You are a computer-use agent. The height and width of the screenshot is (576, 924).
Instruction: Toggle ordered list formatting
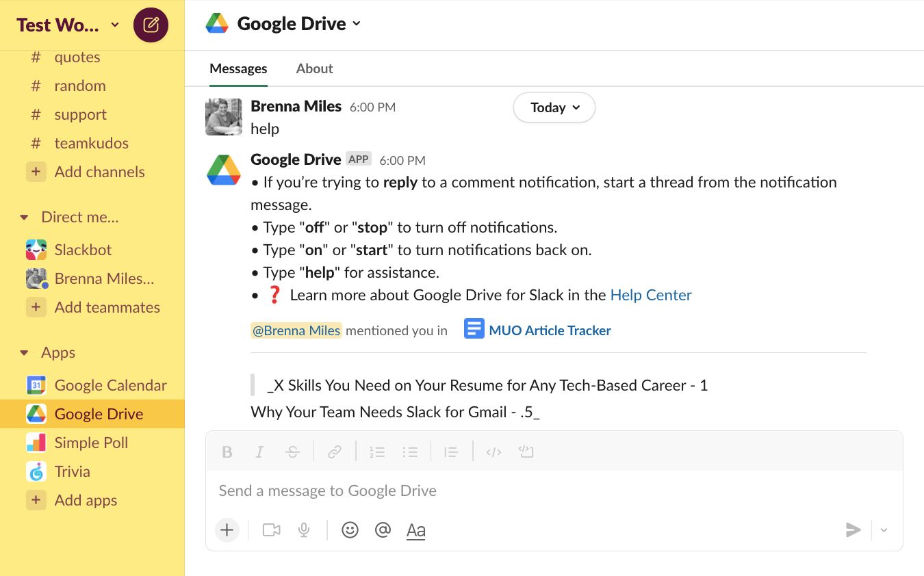pyautogui.click(x=377, y=452)
